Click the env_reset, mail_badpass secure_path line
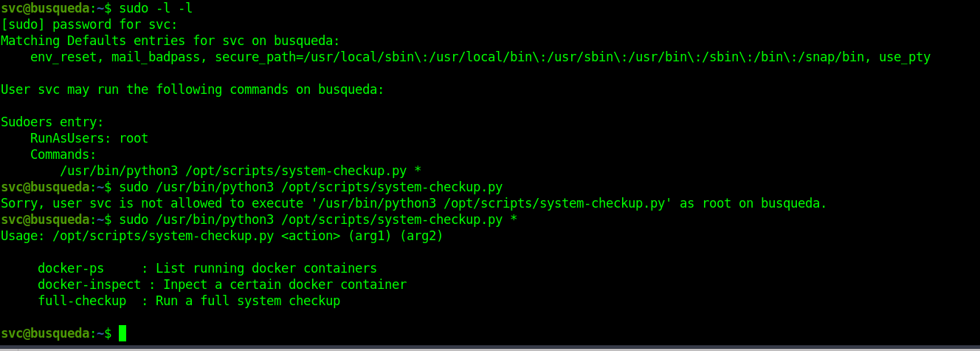This screenshot has width=980, height=351. pyautogui.click(x=480, y=57)
